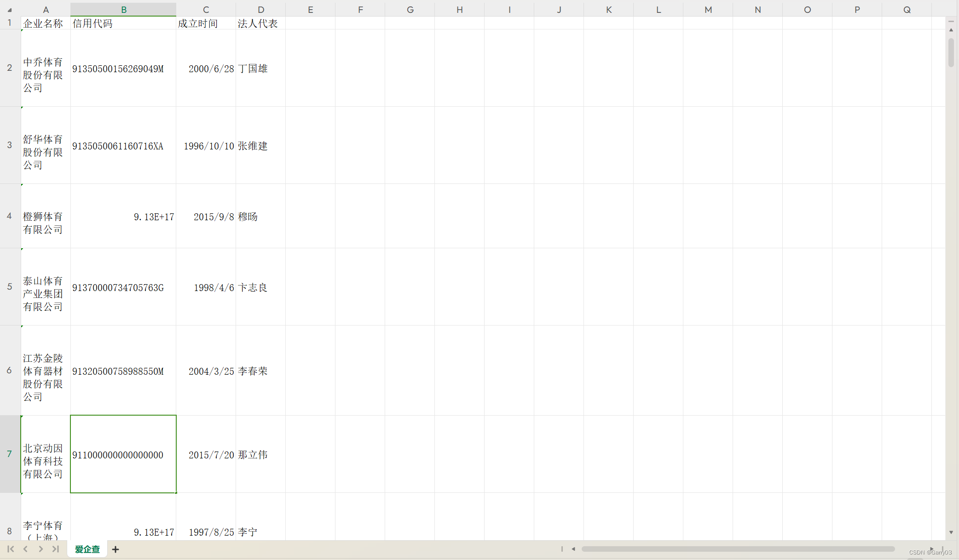Add a new sheet with plus button
959x560 pixels.
point(116,549)
